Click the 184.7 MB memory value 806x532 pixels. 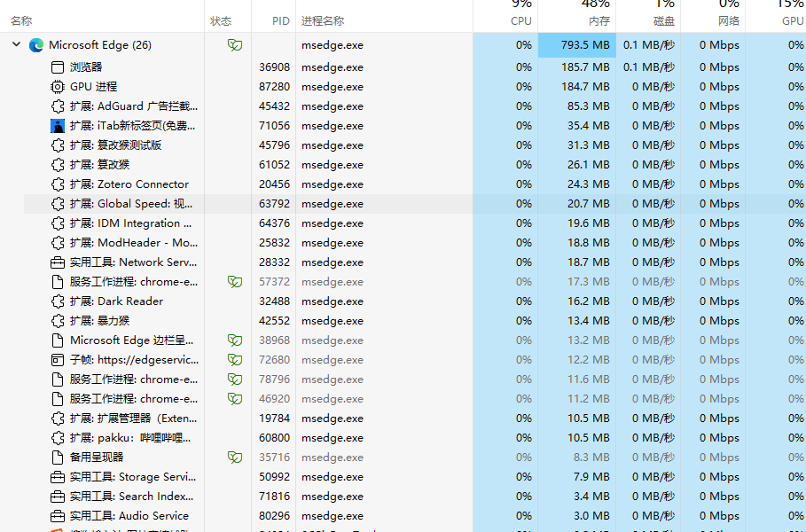[585, 87]
